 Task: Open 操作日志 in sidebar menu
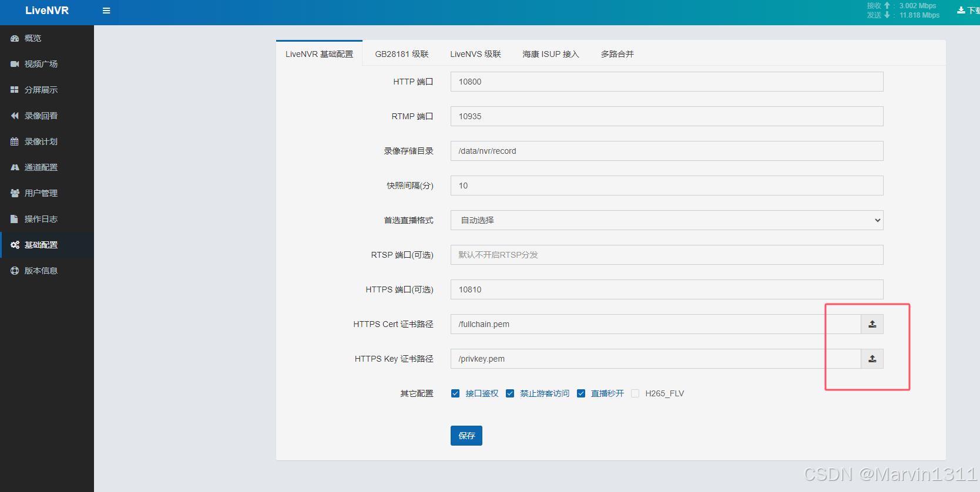click(x=47, y=219)
